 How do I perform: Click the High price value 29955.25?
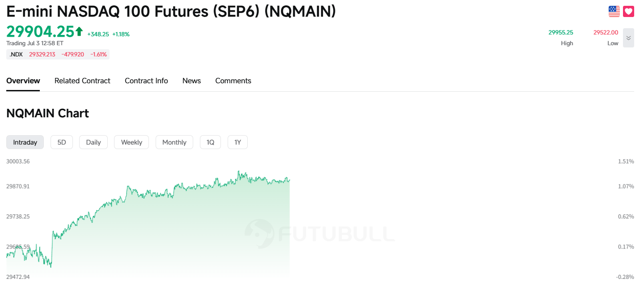pyautogui.click(x=561, y=32)
